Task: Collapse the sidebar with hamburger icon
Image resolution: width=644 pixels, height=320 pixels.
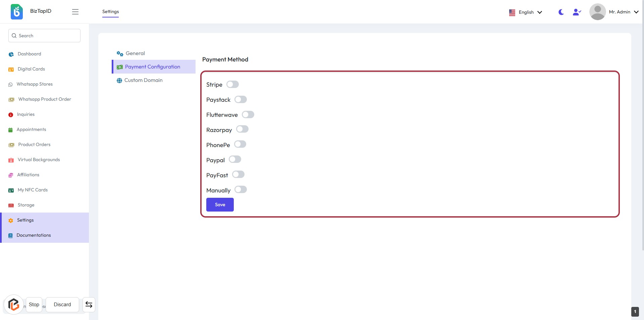Action: pos(75,12)
